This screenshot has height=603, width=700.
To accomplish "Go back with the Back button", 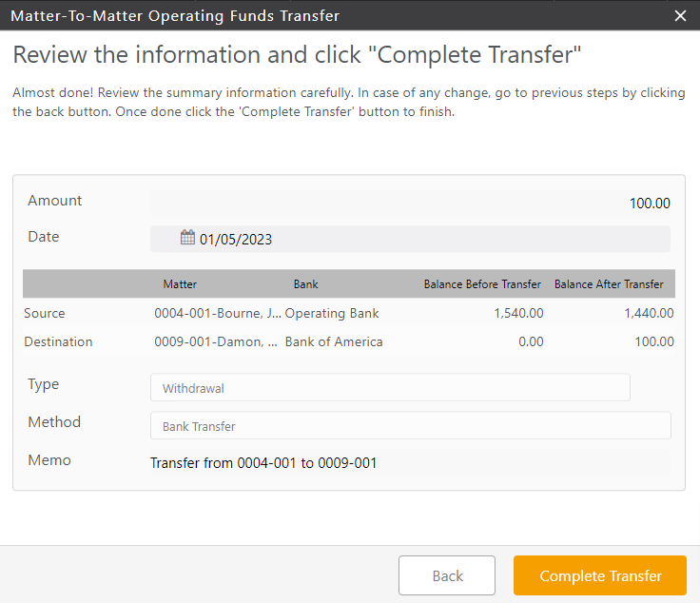I will (x=447, y=575).
